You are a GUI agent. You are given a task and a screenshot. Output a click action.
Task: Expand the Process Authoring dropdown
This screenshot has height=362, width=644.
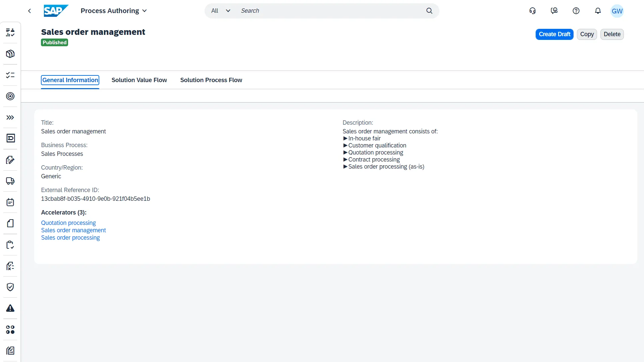click(114, 11)
